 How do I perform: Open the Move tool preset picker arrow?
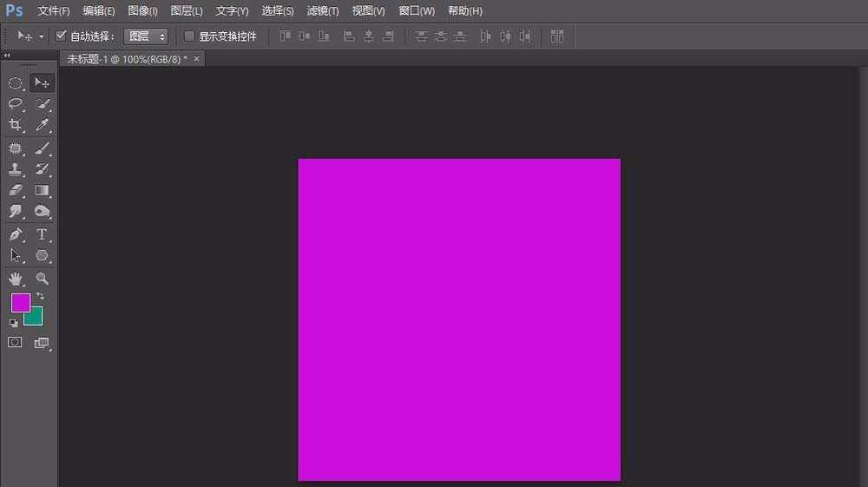(41, 37)
